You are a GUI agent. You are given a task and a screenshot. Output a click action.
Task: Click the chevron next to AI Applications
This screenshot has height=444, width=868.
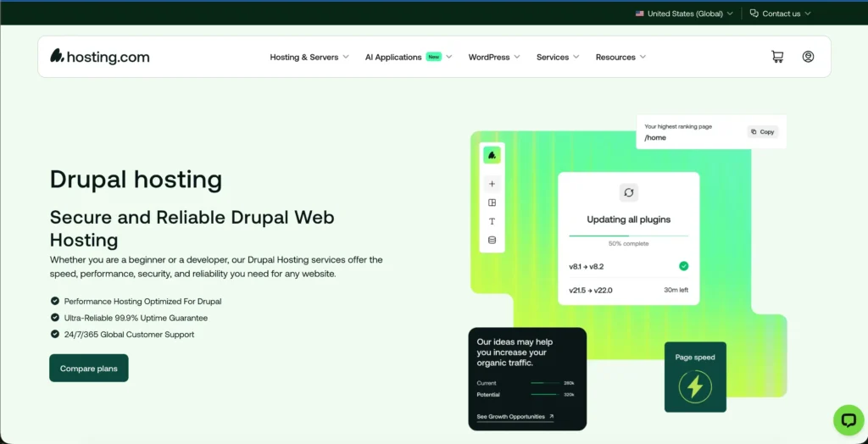tap(449, 57)
